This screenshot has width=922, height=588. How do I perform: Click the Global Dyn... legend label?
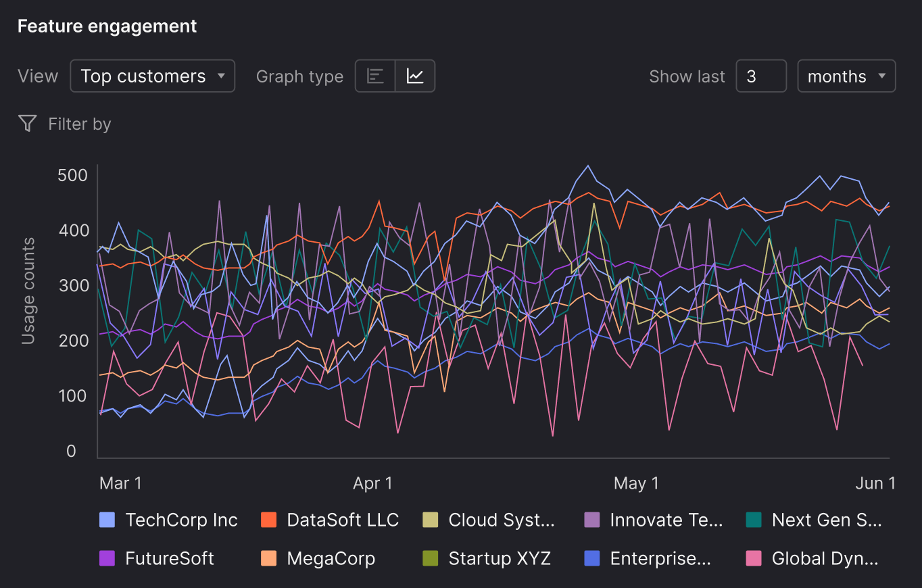click(825, 559)
